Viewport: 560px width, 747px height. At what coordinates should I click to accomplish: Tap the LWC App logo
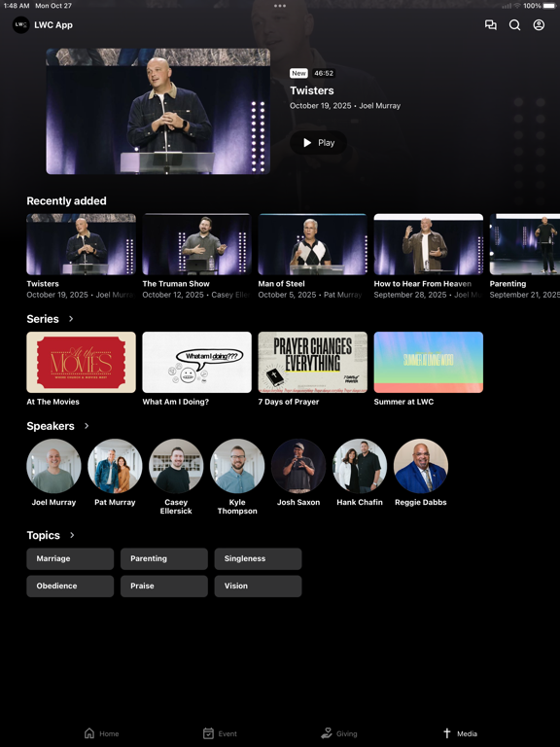(21, 24)
